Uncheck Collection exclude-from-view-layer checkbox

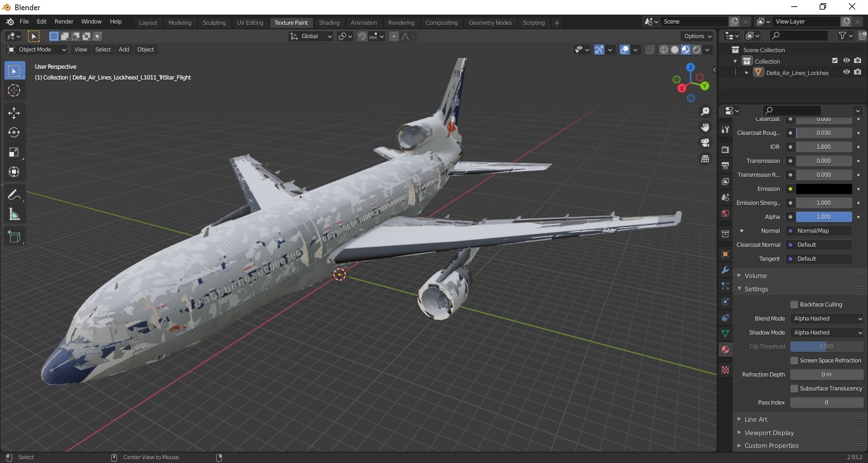tap(835, 61)
